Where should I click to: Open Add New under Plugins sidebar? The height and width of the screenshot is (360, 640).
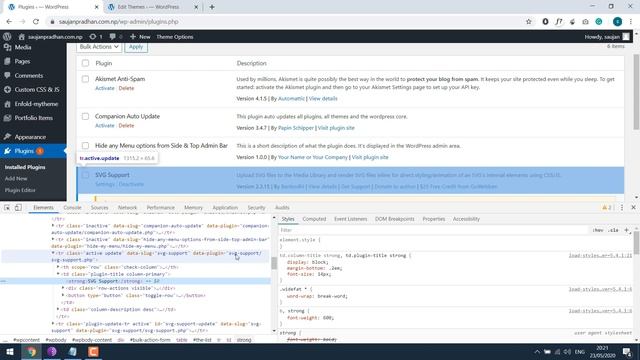[x=16, y=178]
